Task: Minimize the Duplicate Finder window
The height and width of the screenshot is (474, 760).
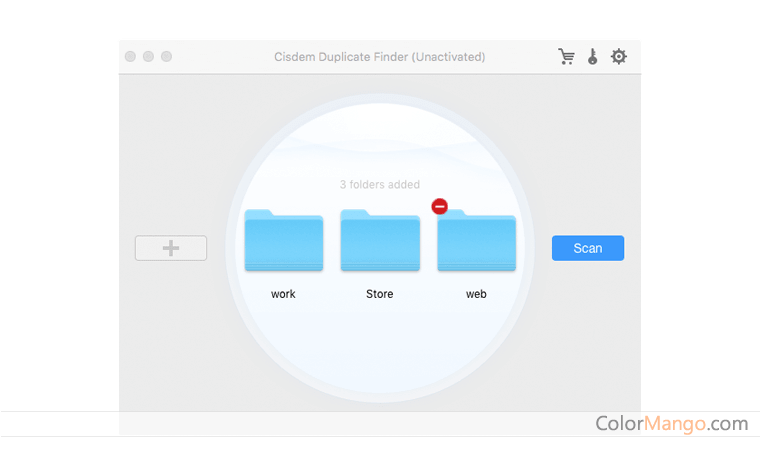Action: 148,57
